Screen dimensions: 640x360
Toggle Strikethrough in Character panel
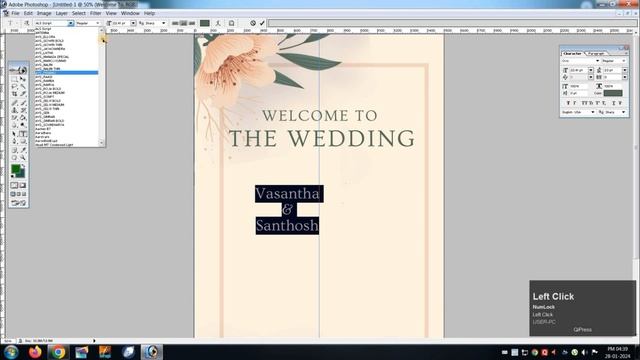pos(620,103)
